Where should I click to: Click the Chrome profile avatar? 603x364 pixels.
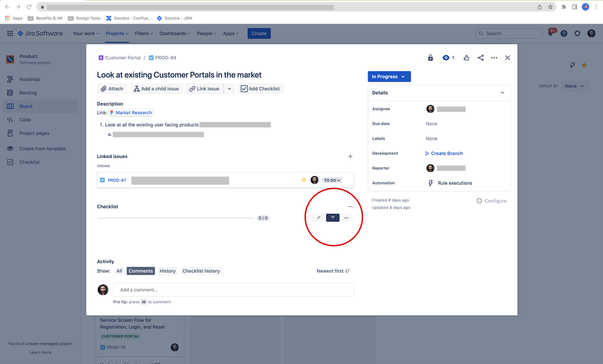[585, 7]
